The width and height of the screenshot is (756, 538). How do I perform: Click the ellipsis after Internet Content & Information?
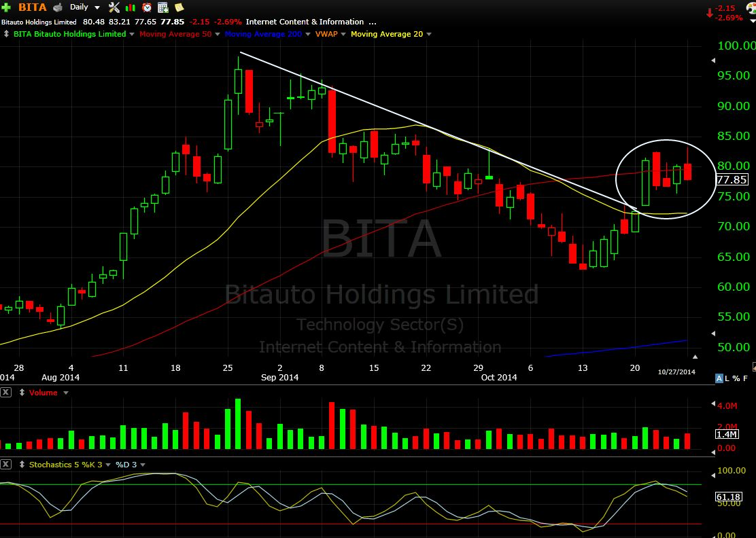coord(372,22)
